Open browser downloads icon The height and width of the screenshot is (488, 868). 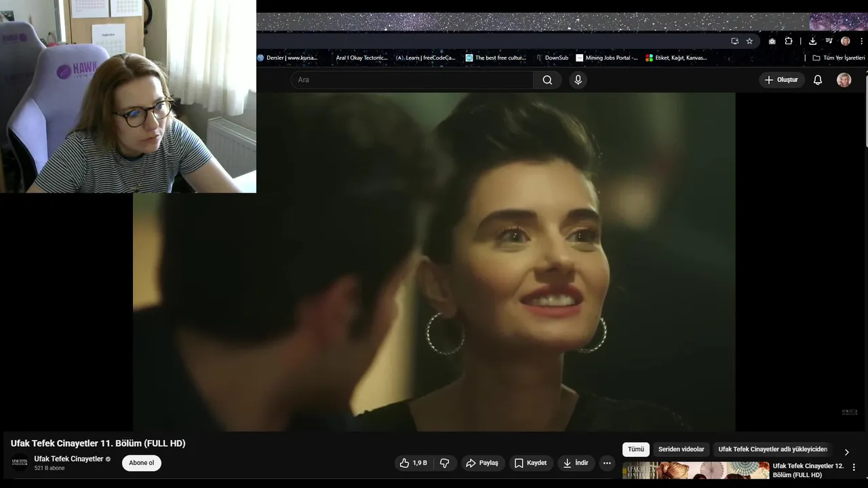coord(812,41)
